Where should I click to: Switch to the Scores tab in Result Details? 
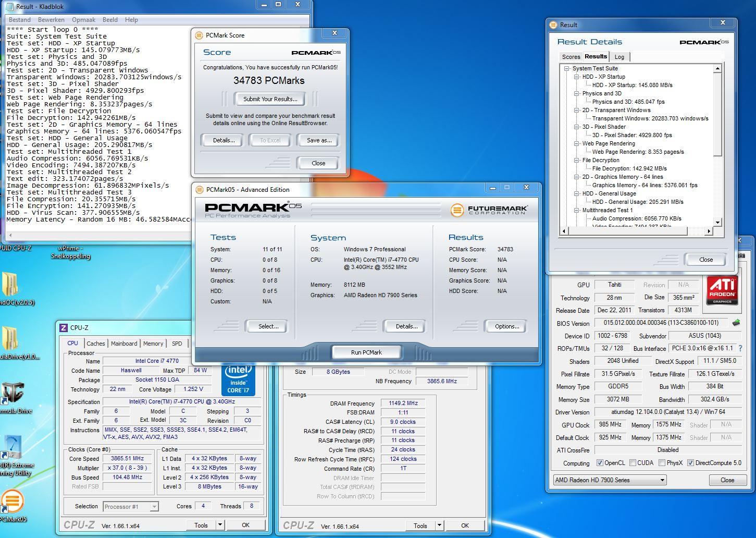point(571,57)
